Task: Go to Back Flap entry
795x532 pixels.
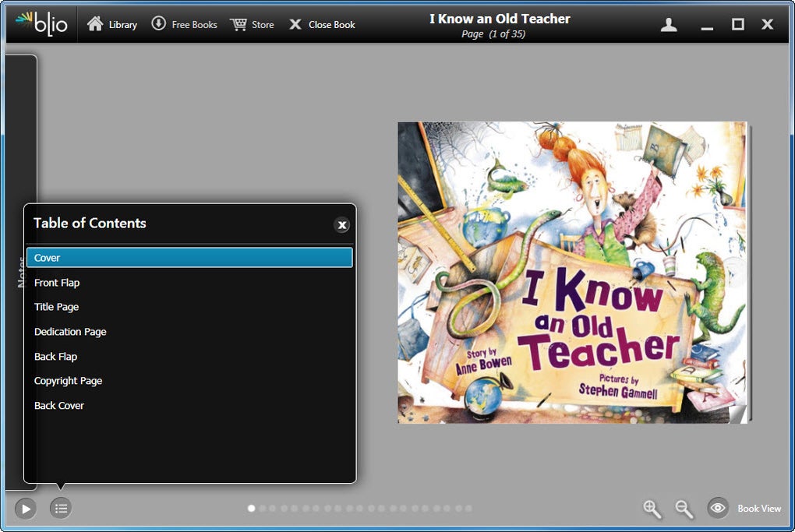Action: pyautogui.click(x=55, y=357)
